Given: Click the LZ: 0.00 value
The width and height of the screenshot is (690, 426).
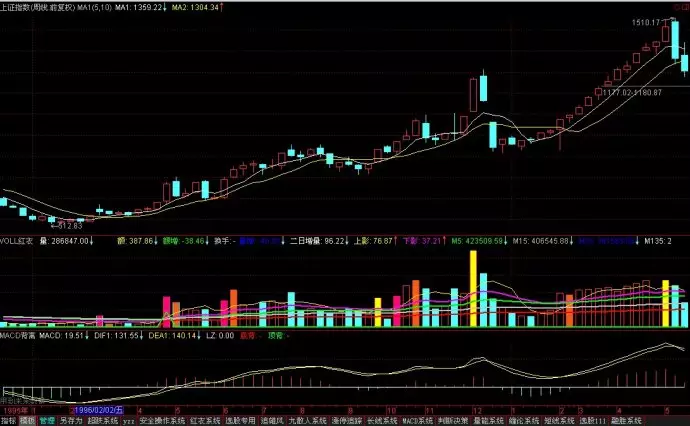Looking at the screenshot, I should (x=220, y=335).
